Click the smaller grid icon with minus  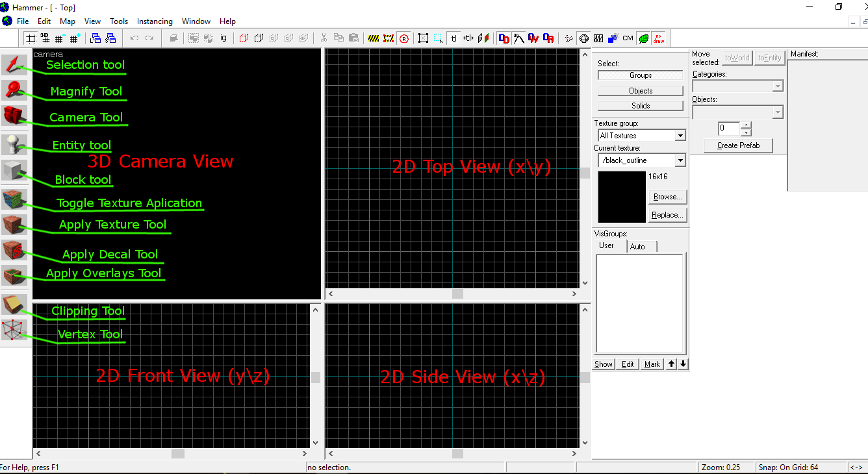coord(60,38)
